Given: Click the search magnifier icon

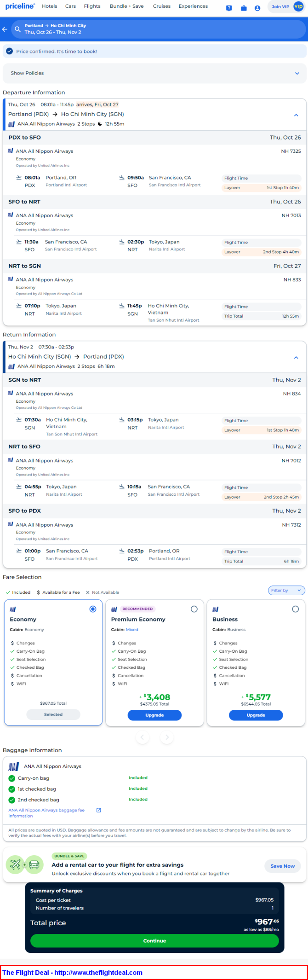Looking at the screenshot, I should [17, 29].
